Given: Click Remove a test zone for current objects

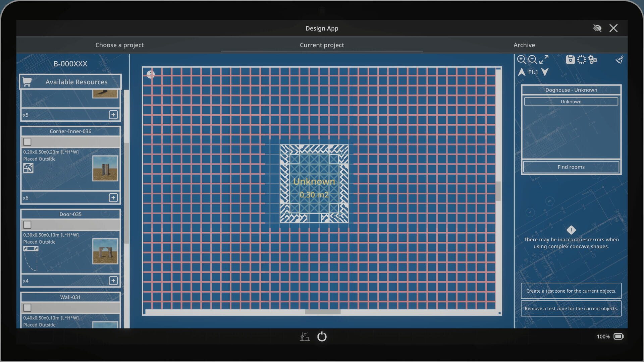Looking at the screenshot, I should coord(571,308).
